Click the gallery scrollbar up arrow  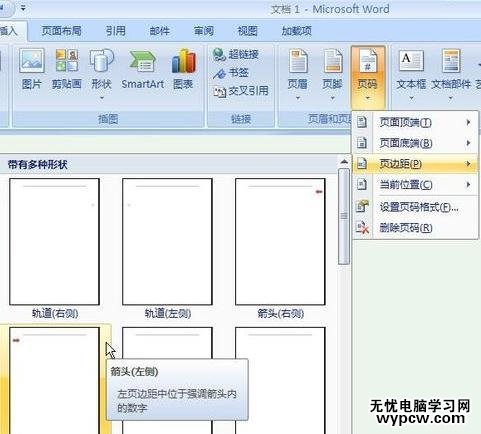coord(344,162)
